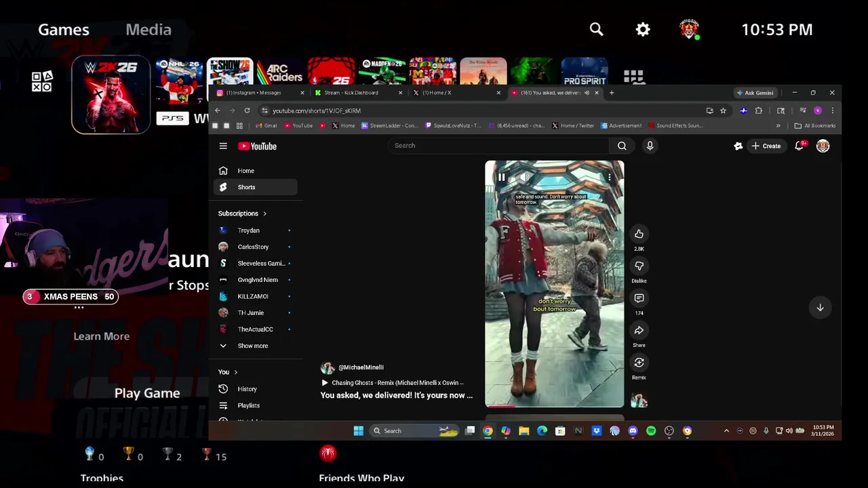Viewport: 868px width, 488px height.
Task: Open the sound thumbnail beside Short
Action: (x=639, y=401)
